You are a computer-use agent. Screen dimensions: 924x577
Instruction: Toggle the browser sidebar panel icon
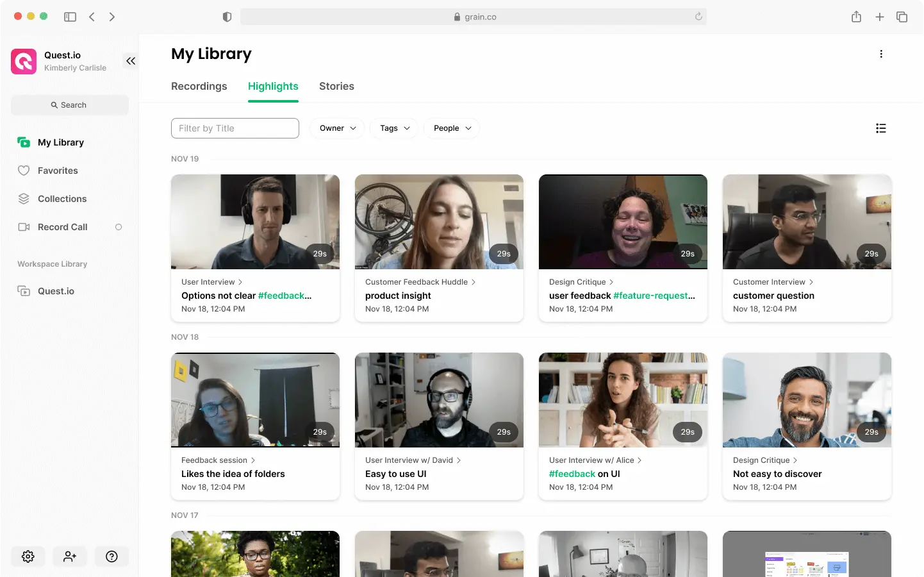click(70, 17)
